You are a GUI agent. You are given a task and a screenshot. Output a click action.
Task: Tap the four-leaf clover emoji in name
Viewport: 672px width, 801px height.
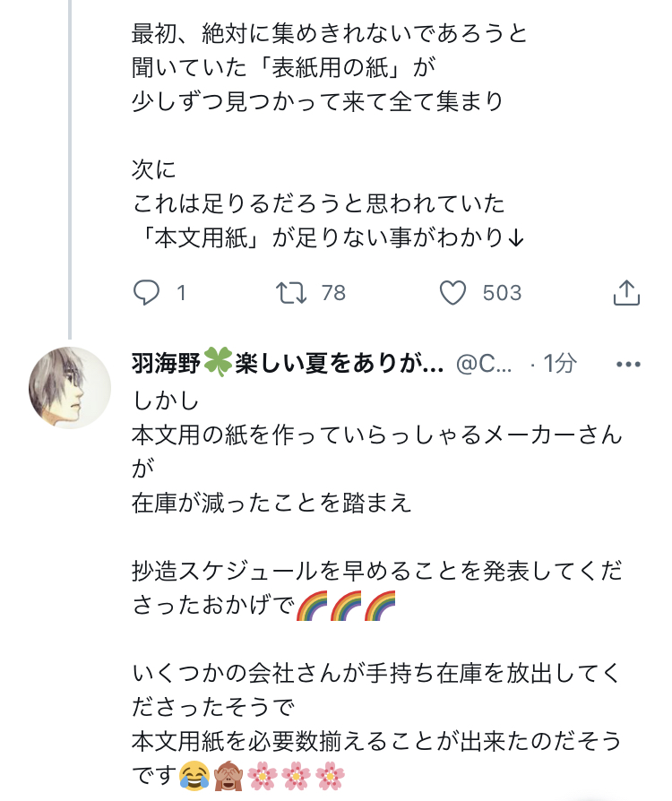218,364
